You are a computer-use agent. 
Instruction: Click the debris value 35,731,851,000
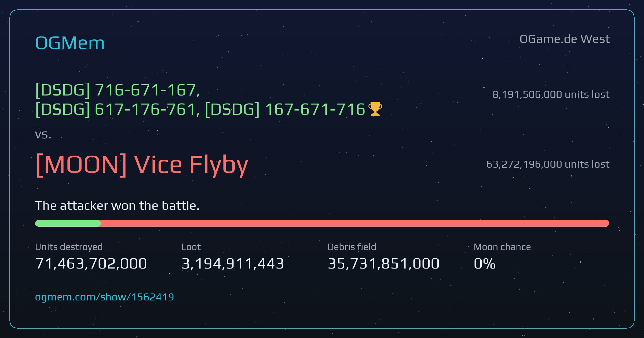[x=383, y=263]
